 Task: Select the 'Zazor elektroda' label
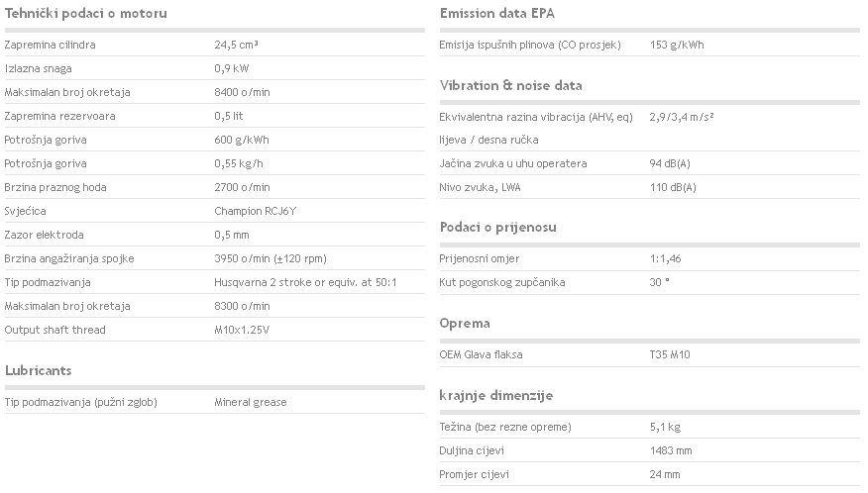click(44, 236)
